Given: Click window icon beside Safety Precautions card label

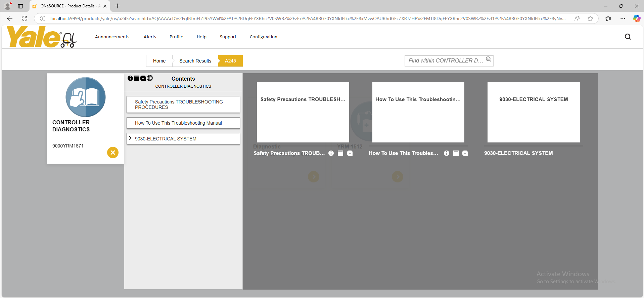Looking at the screenshot, I should coord(340,153).
